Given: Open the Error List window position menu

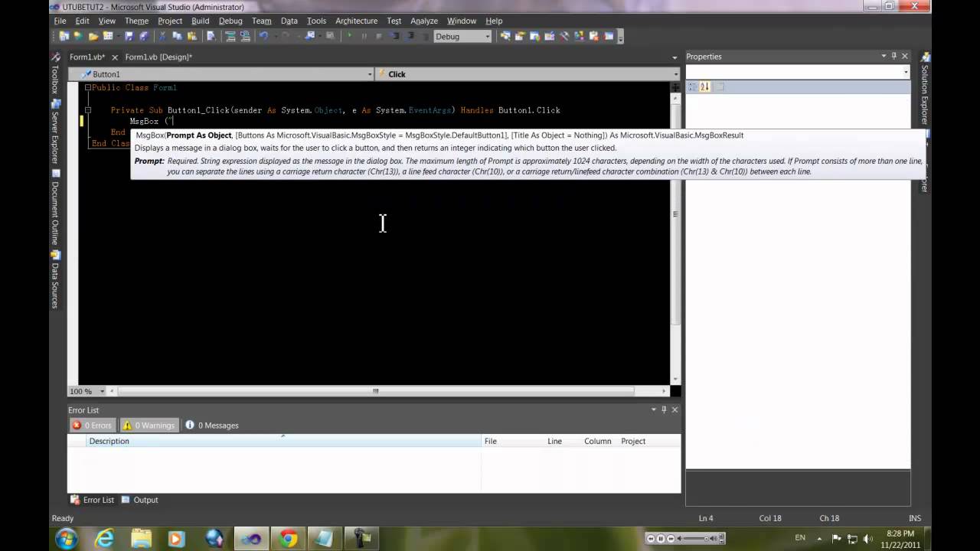Looking at the screenshot, I should pos(654,409).
